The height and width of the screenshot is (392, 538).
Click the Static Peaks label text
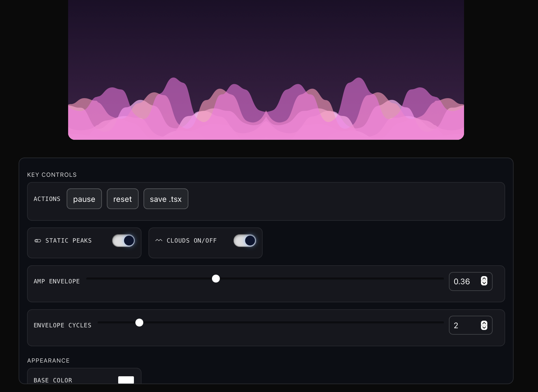(68, 241)
